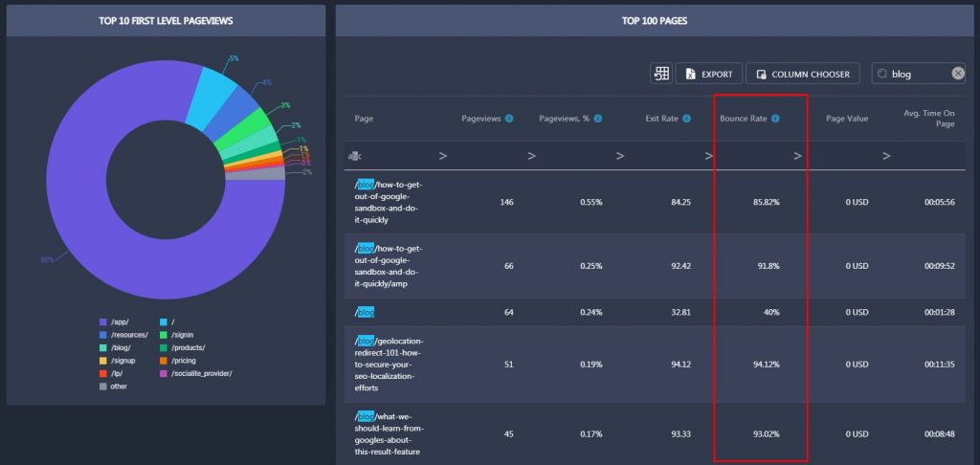Open the filter operator arrow under Pageviews

tap(442, 156)
